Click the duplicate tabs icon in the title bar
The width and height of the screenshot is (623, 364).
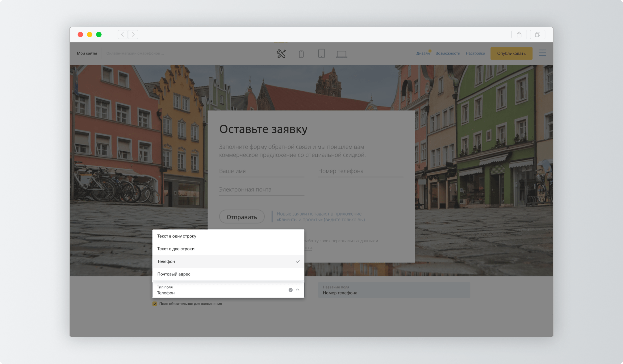[537, 34]
